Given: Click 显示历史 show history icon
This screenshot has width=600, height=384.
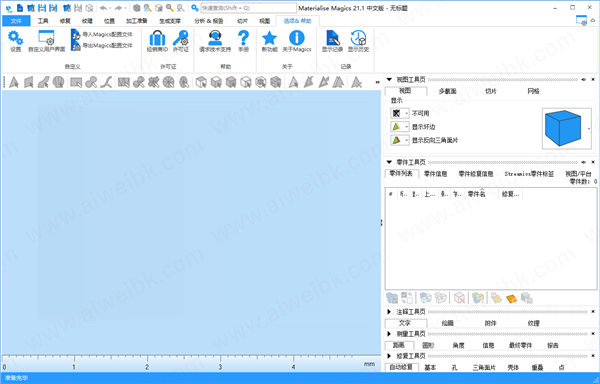Looking at the screenshot, I should click(358, 41).
